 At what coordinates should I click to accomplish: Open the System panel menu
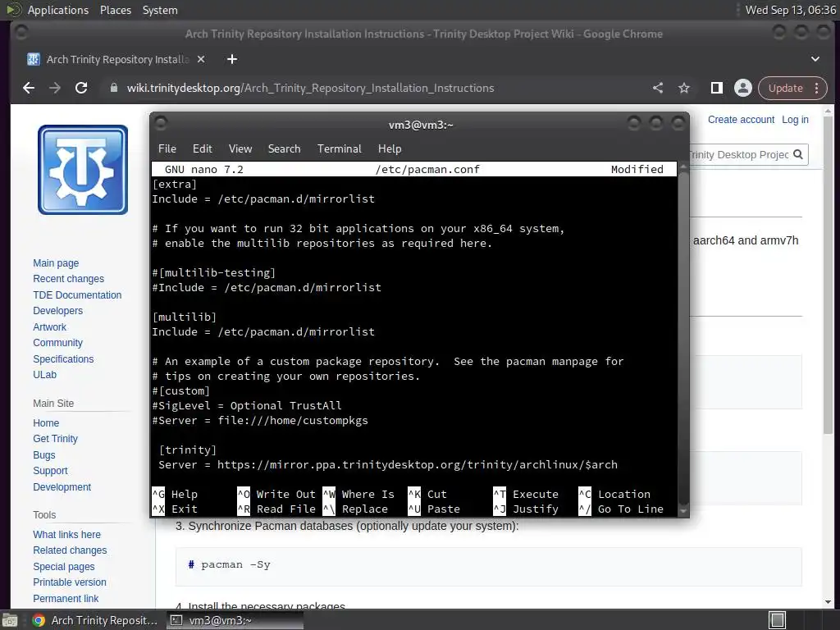point(160,10)
